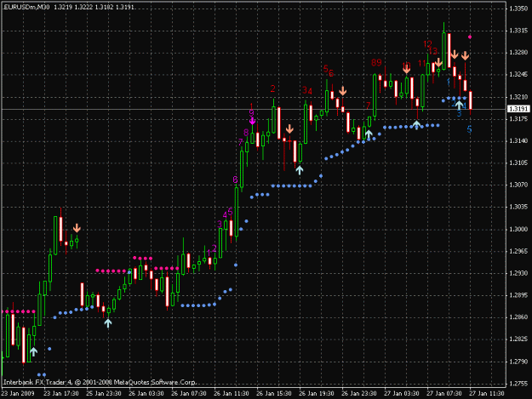Select the 1.3105 price axis label
The height and width of the screenshot is (399, 532).
pyautogui.click(x=518, y=163)
